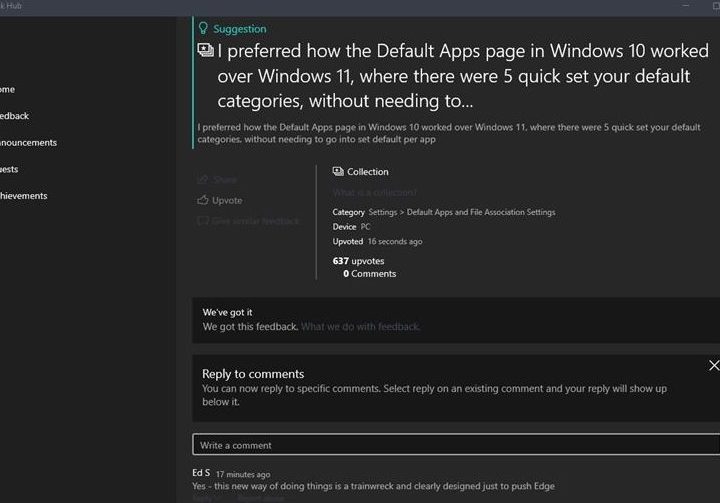Viewport: 720px width, 503px height.
Task: Click the Feedback Hub title in the title bar
Action: pyautogui.click(x=11, y=6)
